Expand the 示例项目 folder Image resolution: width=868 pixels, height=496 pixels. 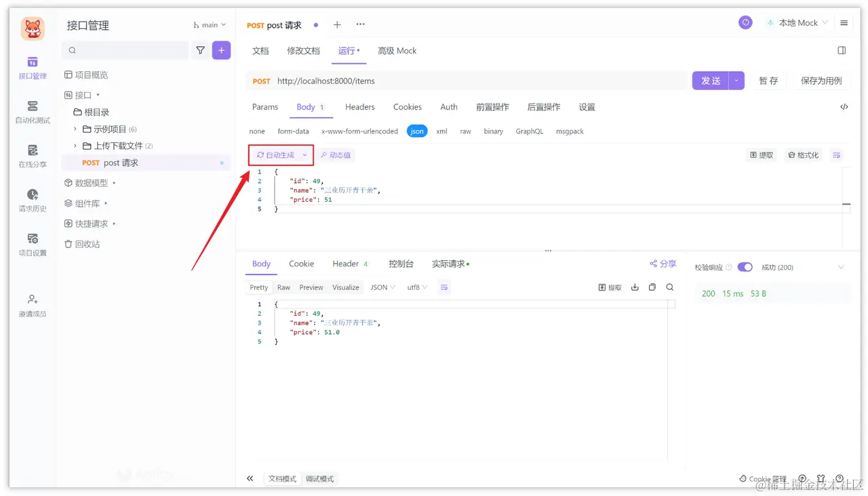(75, 129)
